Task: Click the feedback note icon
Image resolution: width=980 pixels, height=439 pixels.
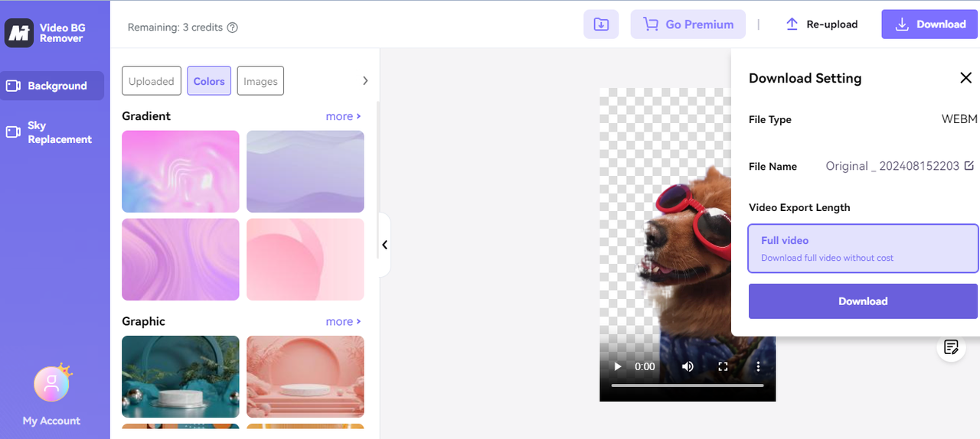Action: tap(951, 347)
